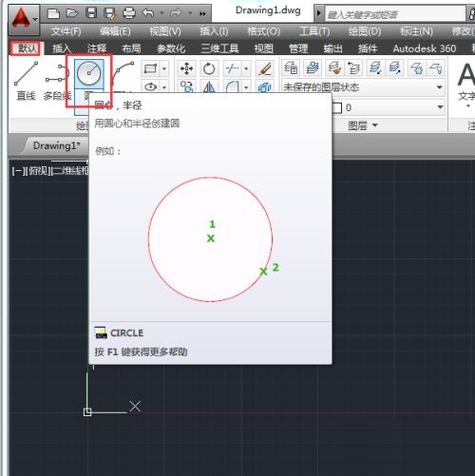Screen dimensions: 475x476
Task: Open the Draw (绘图(D)) menu
Action: [365, 31]
